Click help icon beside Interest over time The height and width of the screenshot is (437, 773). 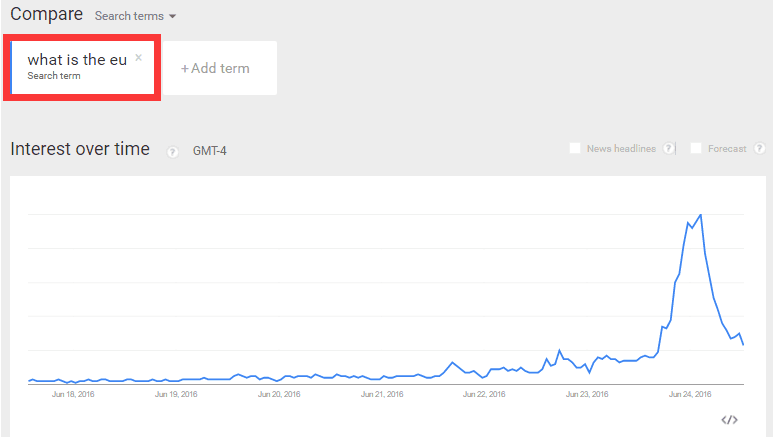pos(172,151)
